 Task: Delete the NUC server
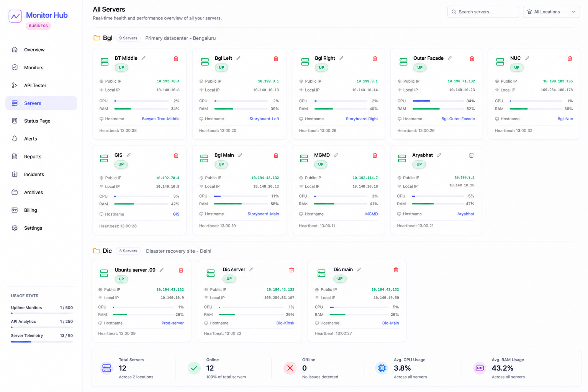click(x=570, y=59)
